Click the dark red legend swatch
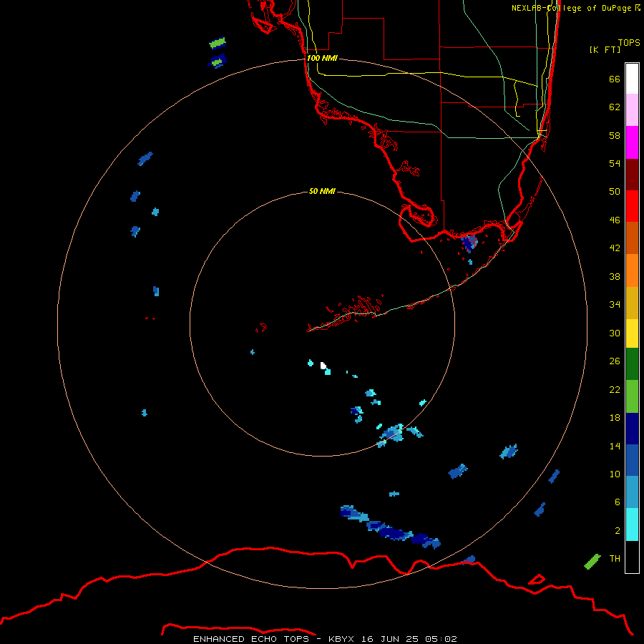 pos(632,175)
